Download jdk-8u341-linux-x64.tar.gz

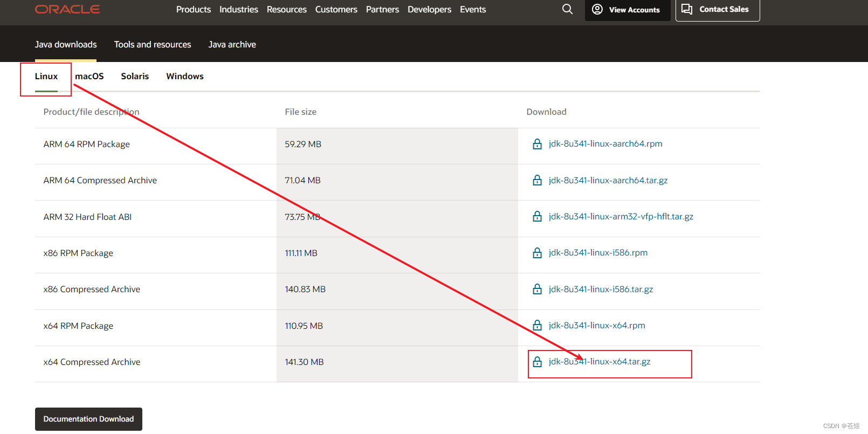(600, 362)
